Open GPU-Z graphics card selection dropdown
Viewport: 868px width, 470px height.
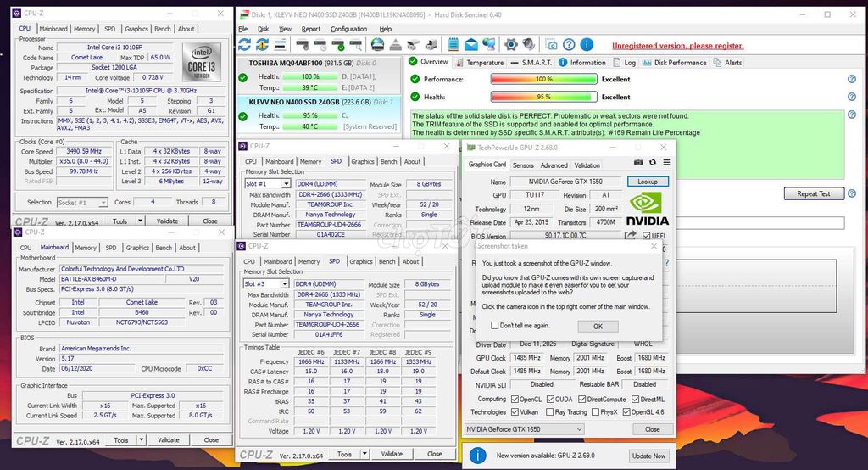pyautogui.click(x=524, y=429)
